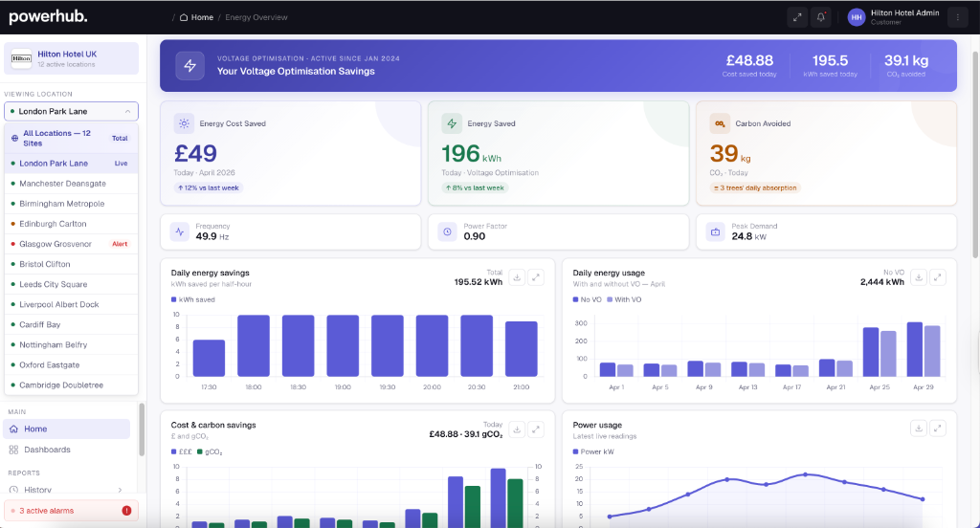Click the Energy Cost Saved sun icon
980x528 pixels.
coord(184,123)
